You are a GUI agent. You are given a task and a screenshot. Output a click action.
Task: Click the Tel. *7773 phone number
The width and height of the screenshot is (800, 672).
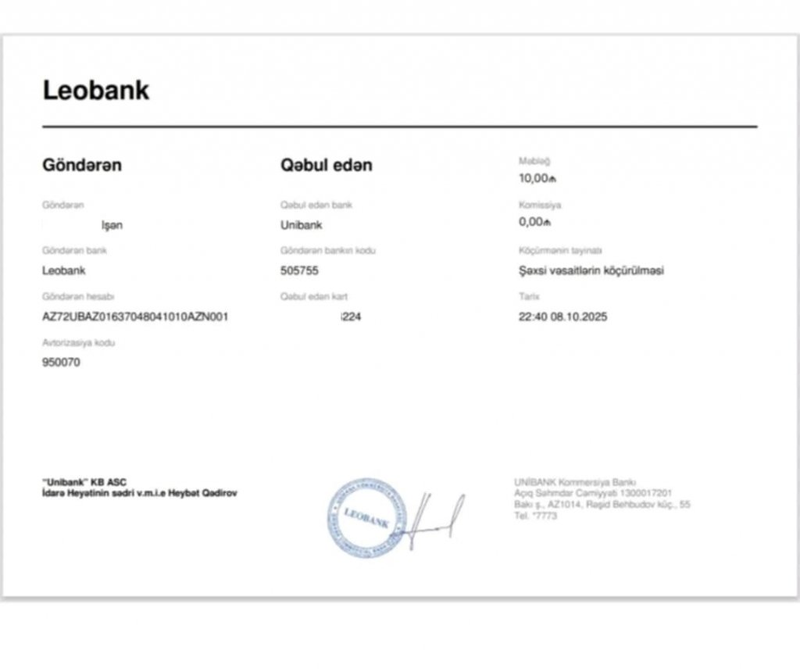coord(536,517)
